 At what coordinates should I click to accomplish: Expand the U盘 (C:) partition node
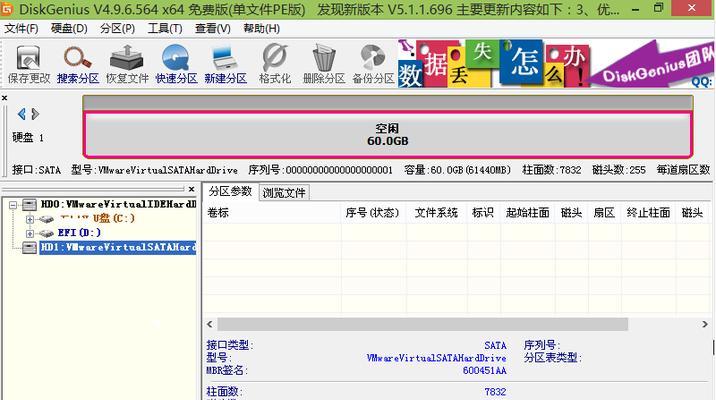tap(30, 219)
